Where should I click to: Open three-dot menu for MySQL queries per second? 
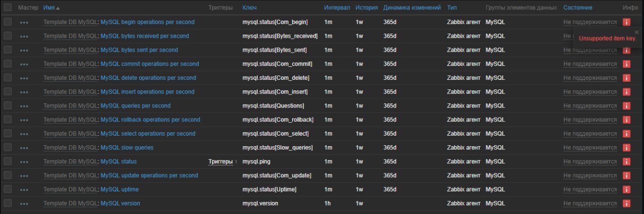pyautogui.click(x=24, y=105)
